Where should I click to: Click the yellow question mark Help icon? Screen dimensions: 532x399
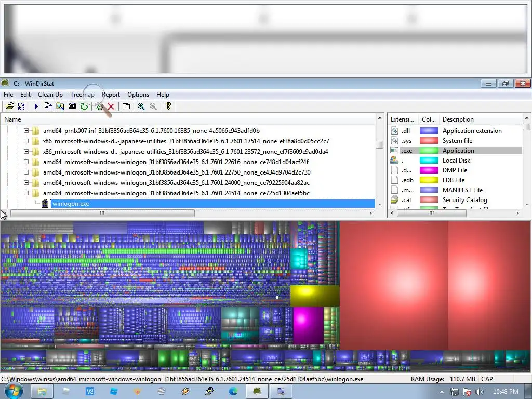(168, 106)
